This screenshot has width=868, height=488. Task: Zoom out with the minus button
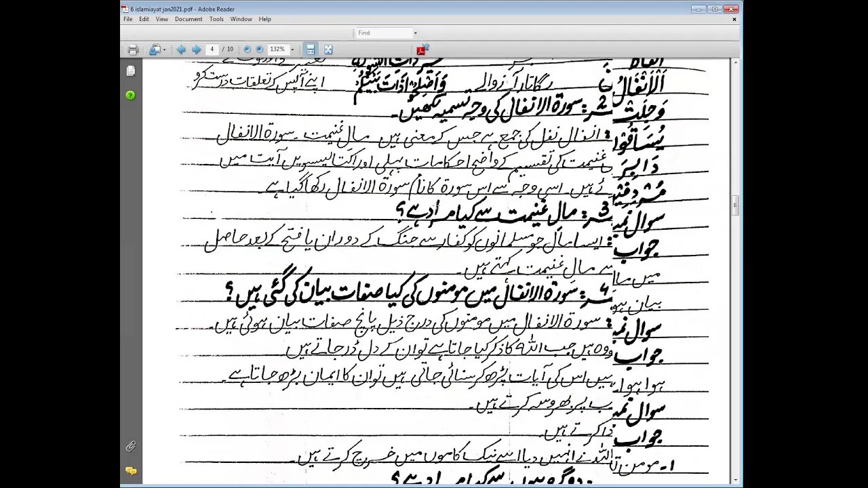pos(247,49)
